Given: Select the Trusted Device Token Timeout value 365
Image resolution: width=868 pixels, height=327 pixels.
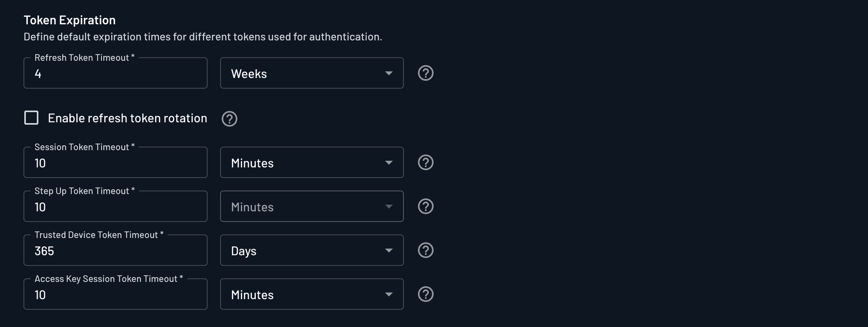Looking at the screenshot, I should click(x=116, y=251).
